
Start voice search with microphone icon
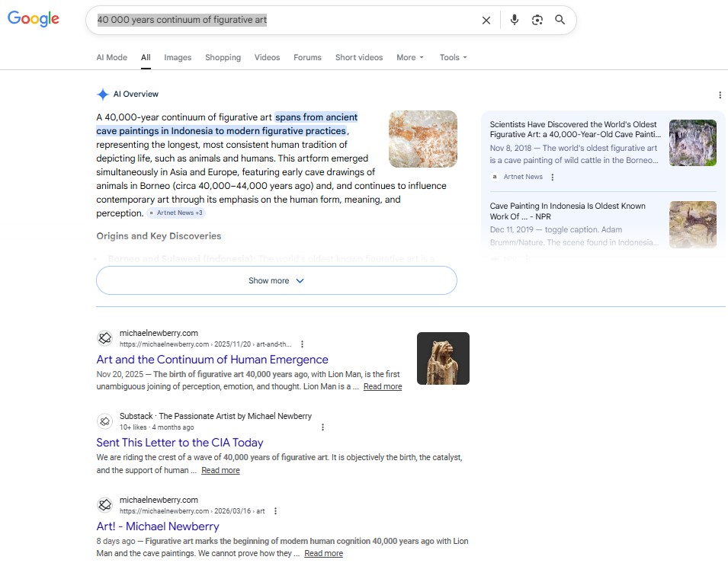[515, 20]
